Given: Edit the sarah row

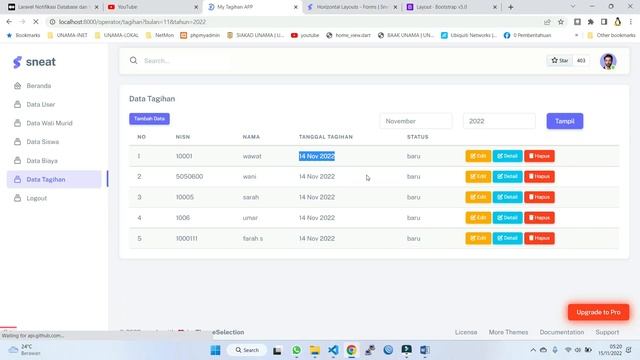Looking at the screenshot, I should tap(478, 197).
